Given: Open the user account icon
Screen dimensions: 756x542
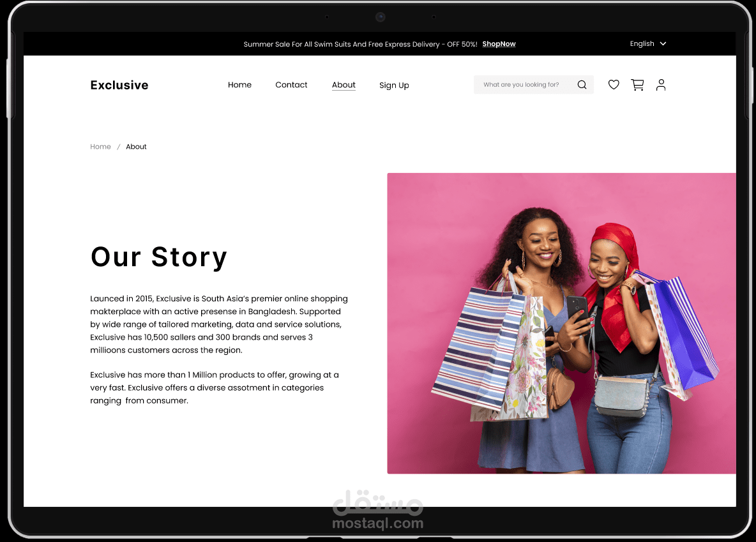Looking at the screenshot, I should [x=660, y=85].
